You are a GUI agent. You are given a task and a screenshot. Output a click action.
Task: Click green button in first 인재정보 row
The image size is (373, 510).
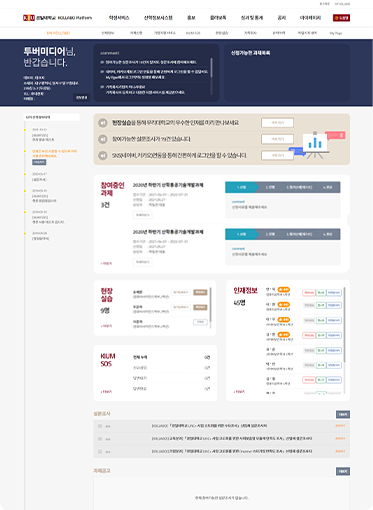[321, 293]
